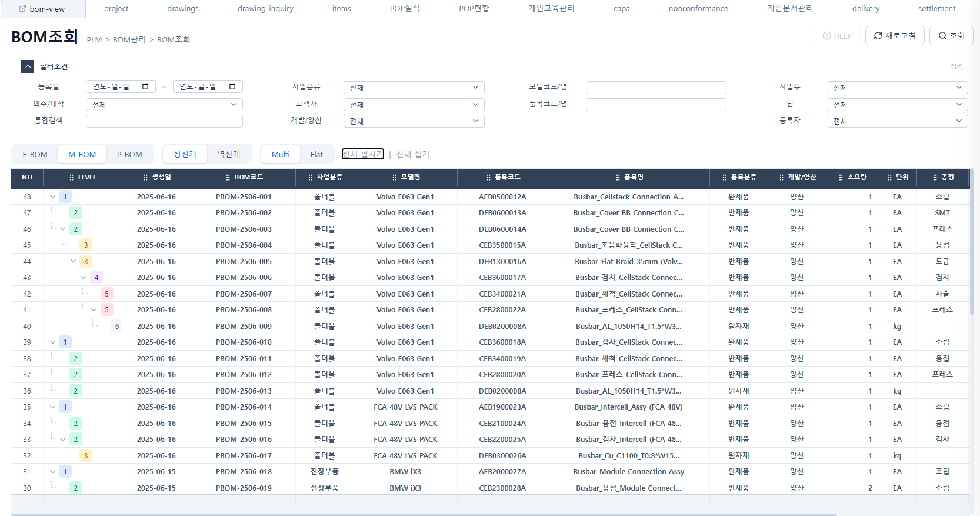Open calendar picker of start date field

click(145, 86)
